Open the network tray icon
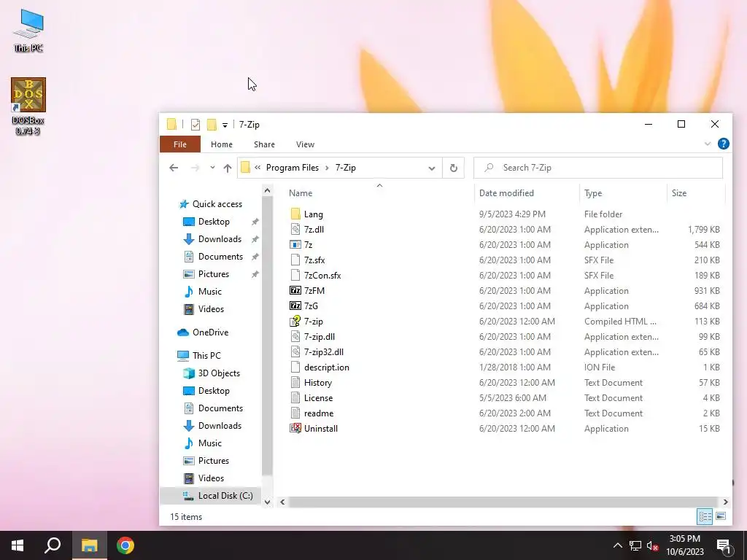The width and height of the screenshot is (747, 560). coord(635,545)
